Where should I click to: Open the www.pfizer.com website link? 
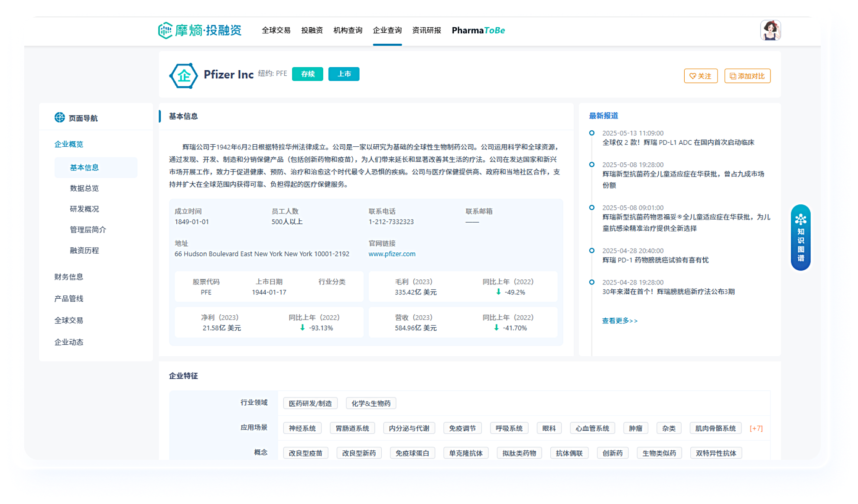coord(392,254)
